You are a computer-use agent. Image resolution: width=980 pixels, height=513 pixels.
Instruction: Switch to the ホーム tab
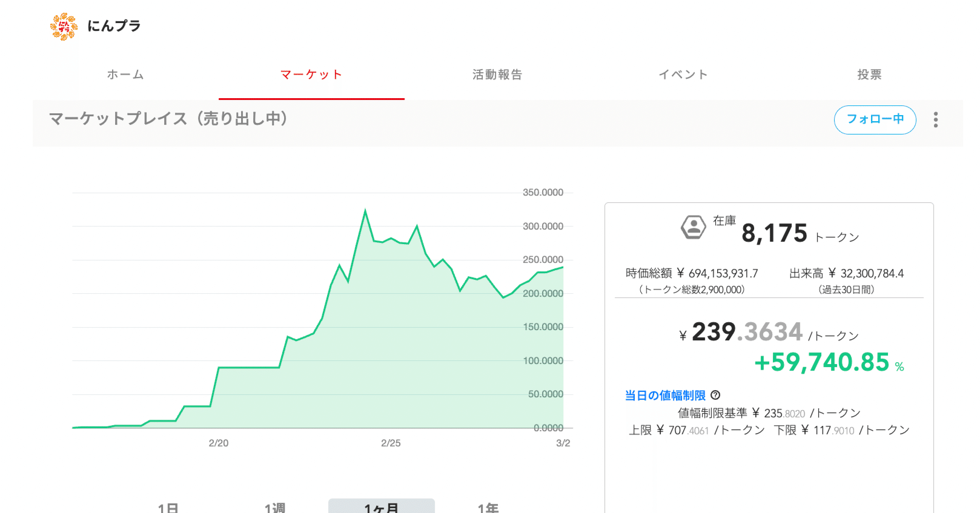tap(125, 74)
